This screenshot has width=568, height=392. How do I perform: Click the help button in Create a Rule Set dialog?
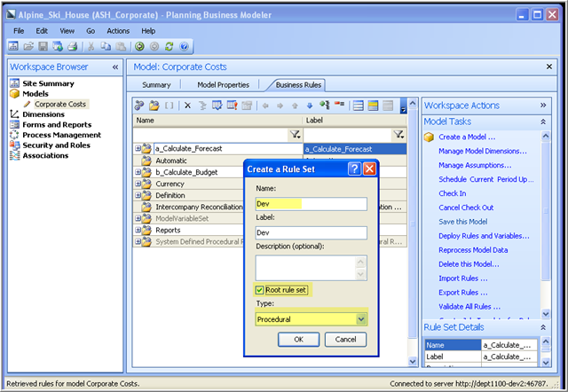tap(355, 169)
